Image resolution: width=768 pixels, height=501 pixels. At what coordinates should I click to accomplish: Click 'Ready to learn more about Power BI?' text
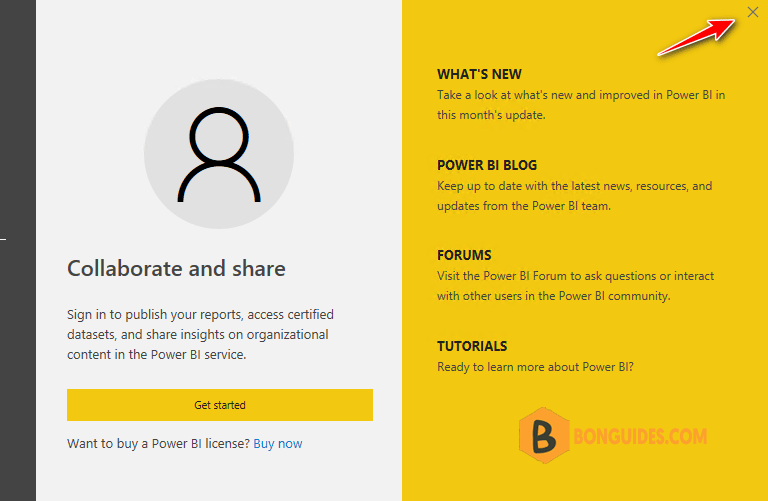pyautogui.click(x=535, y=367)
